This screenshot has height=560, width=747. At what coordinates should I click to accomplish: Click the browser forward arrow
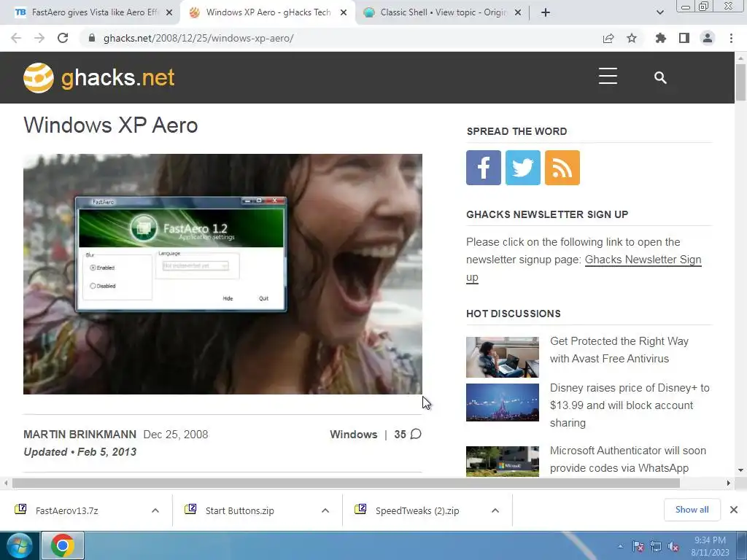[x=39, y=38]
